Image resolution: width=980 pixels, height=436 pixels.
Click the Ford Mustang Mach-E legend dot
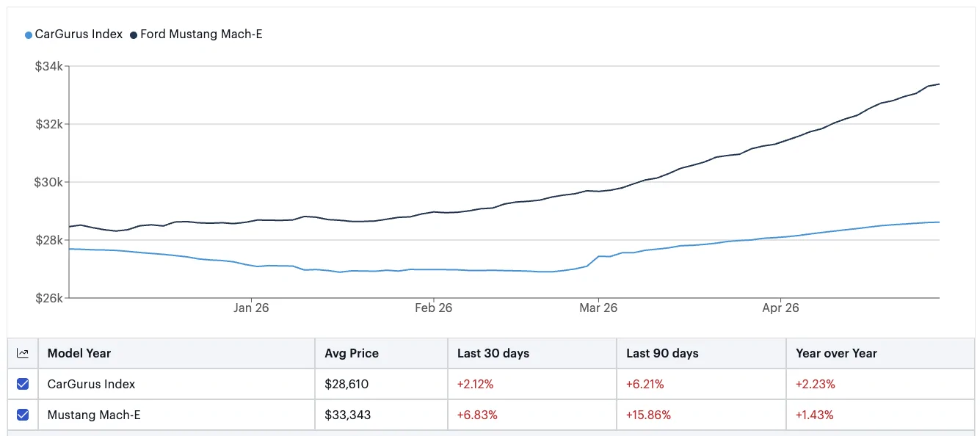pos(134,34)
